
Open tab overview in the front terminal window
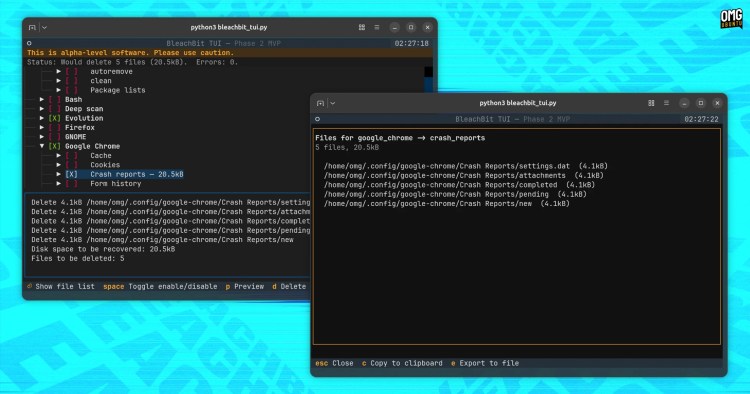[x=651, y=103]
